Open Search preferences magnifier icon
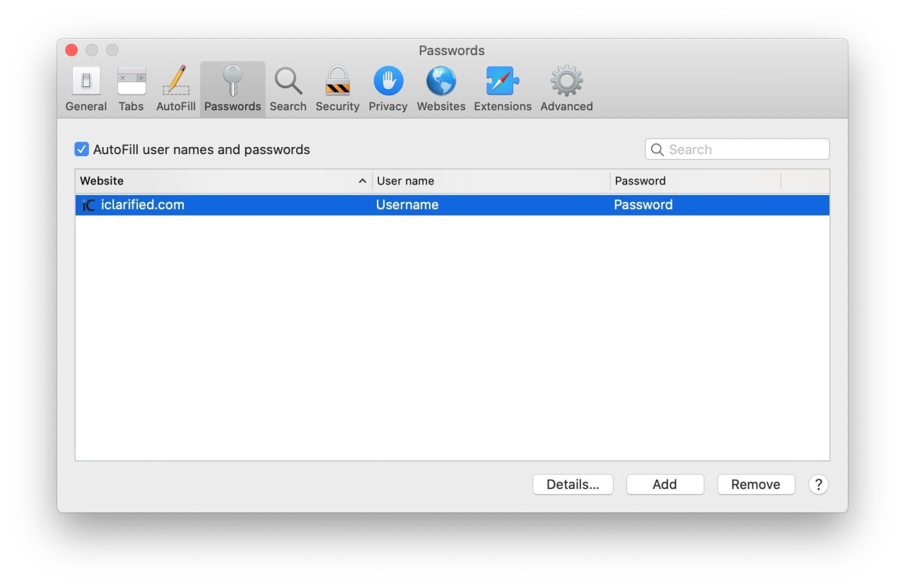Image resolution: width=905 pixels, height=588 pixels. [288, 89]
